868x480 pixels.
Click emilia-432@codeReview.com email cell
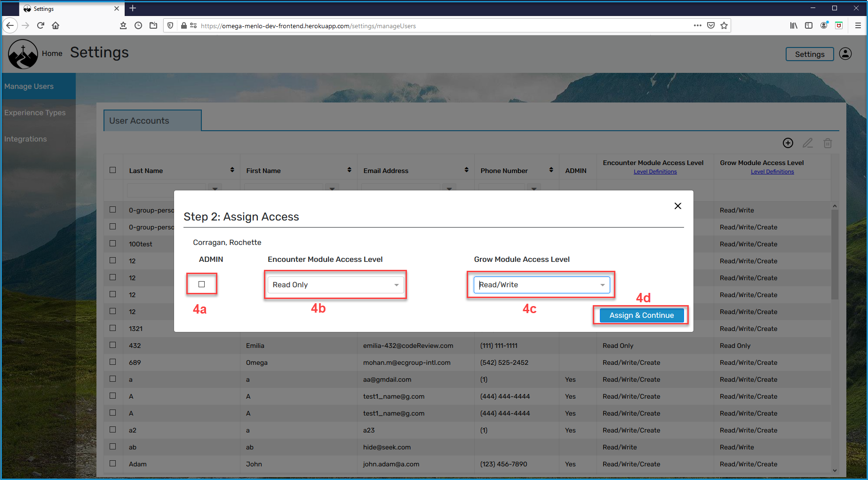[x=408, y=346]
